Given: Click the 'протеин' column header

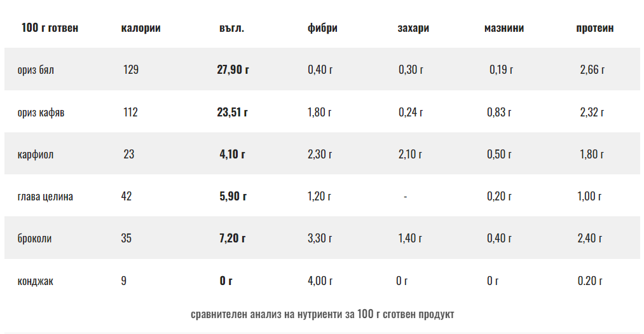Looking at the screenshot, I should coord(595,28).
